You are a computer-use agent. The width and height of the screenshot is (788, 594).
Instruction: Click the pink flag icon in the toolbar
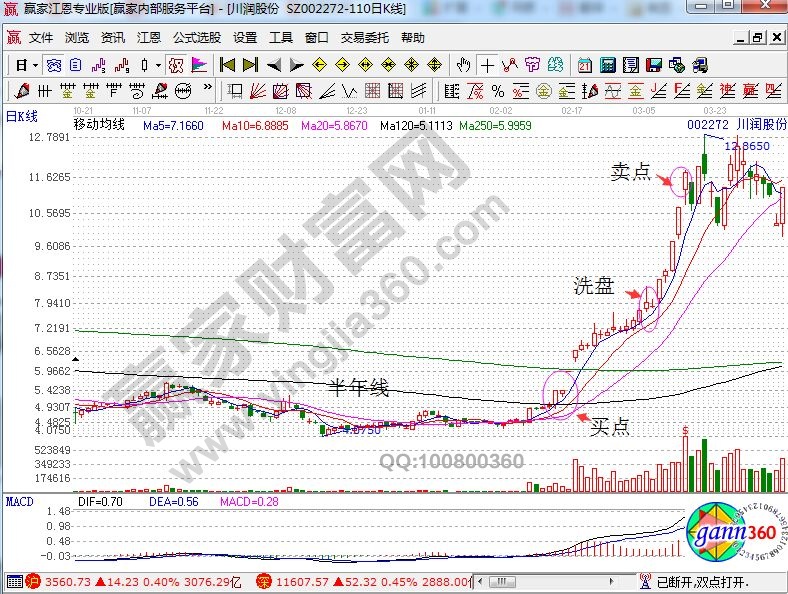point(198,65)
